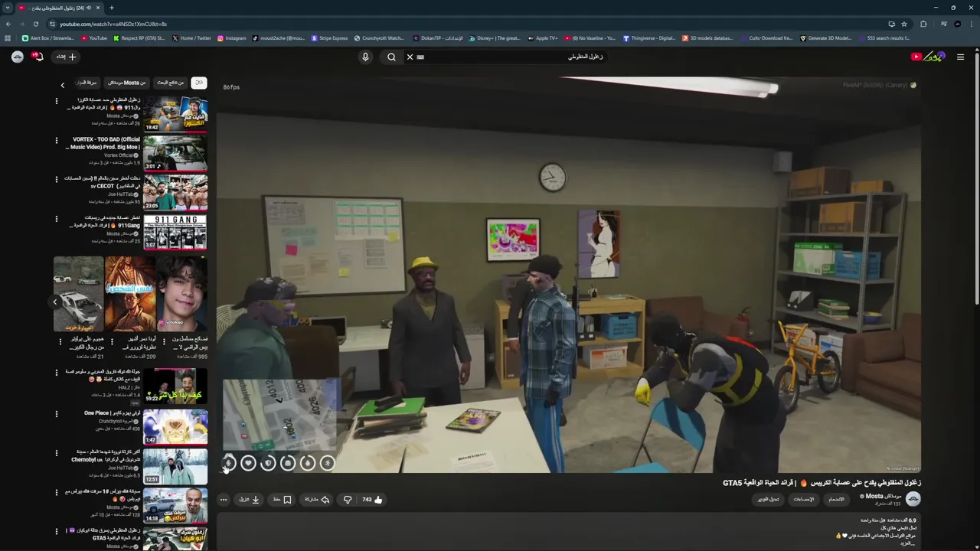
Task: Select the 'From search results' chip
Action: pos(170,83)
